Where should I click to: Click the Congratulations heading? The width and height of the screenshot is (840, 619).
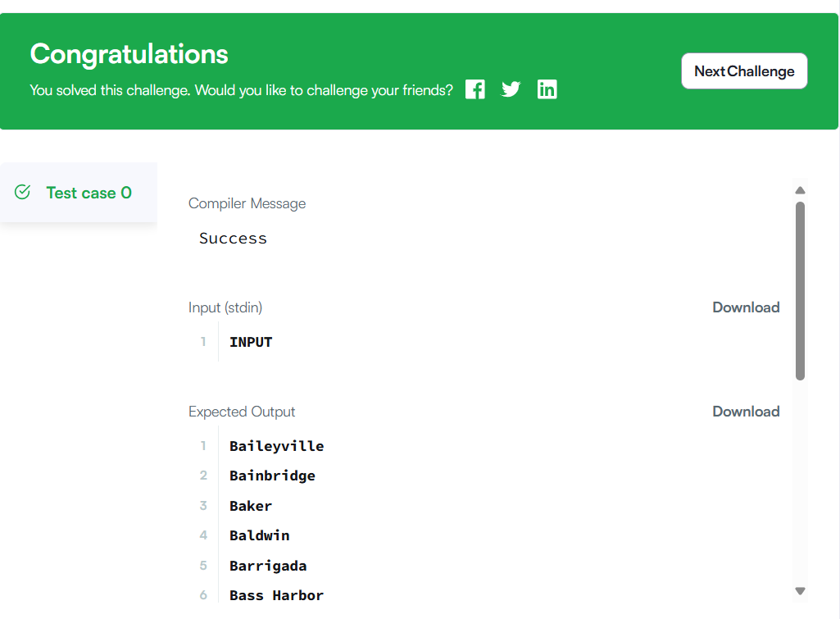pyautogui.click(x=129, y=54)
